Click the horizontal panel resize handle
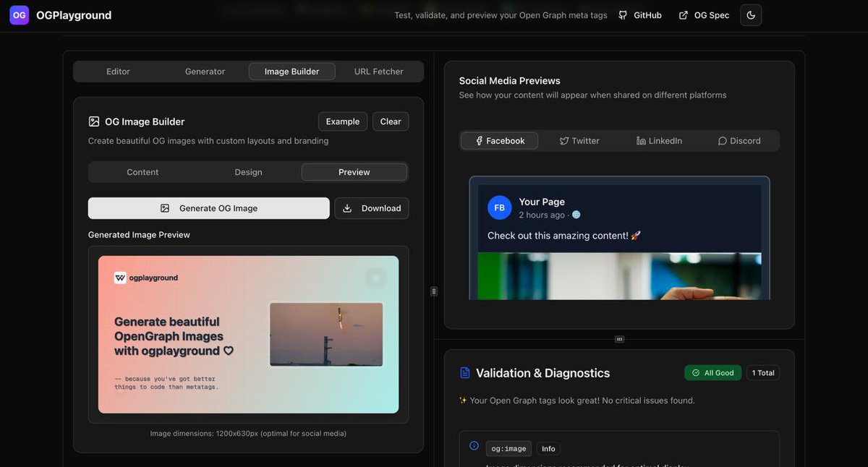 coord(619,339)
